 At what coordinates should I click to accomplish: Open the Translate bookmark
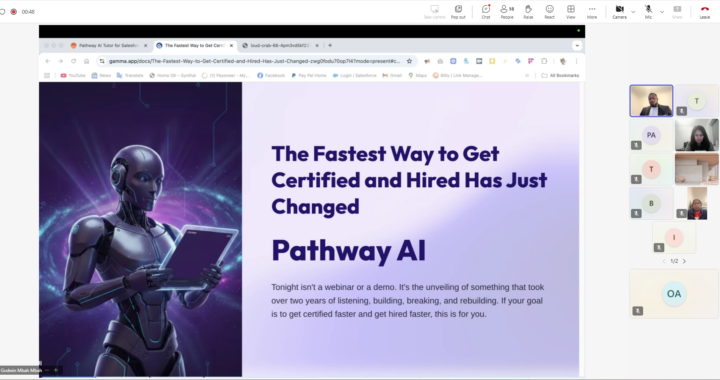(130, 75)
